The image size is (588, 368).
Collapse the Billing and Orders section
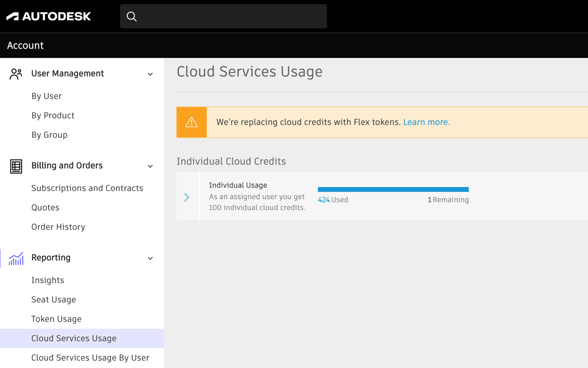coord(150,166)
